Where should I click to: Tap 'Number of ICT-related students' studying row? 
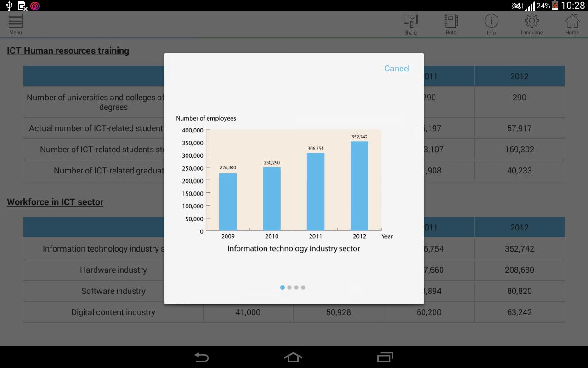(102, 149)
